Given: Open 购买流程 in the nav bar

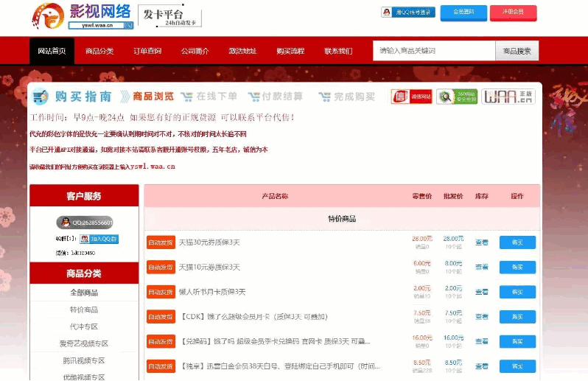Looking at the screenshot, I should pos(290,51).
